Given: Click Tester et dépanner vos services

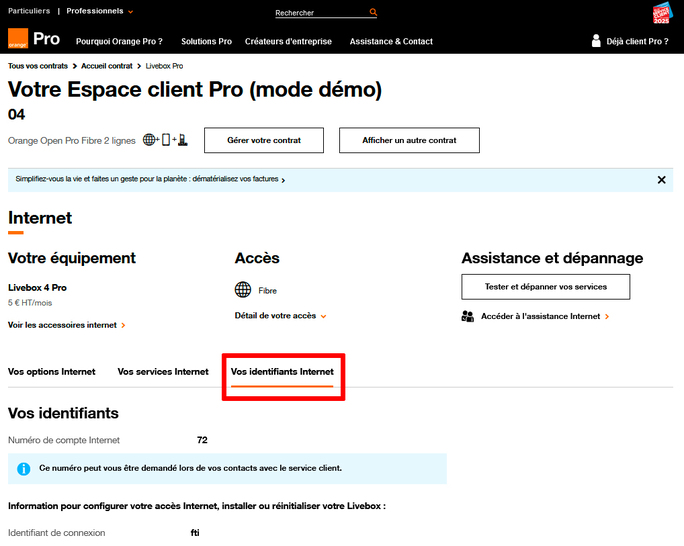Looking at the screenshot, I should click(546, 287).
